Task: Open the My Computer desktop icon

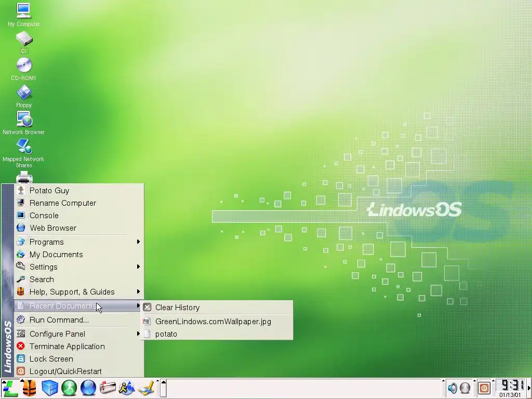Action: (x=24, y=15)
